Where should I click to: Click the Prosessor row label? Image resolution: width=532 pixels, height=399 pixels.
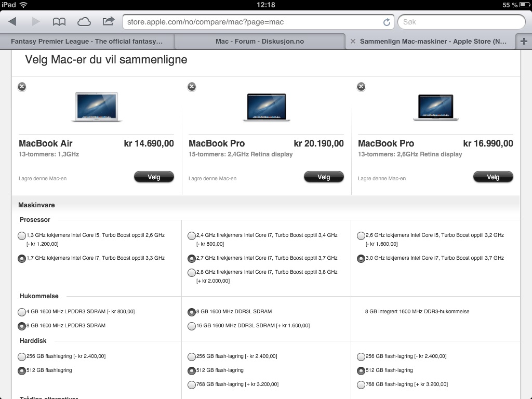click(x=35, y=220)
